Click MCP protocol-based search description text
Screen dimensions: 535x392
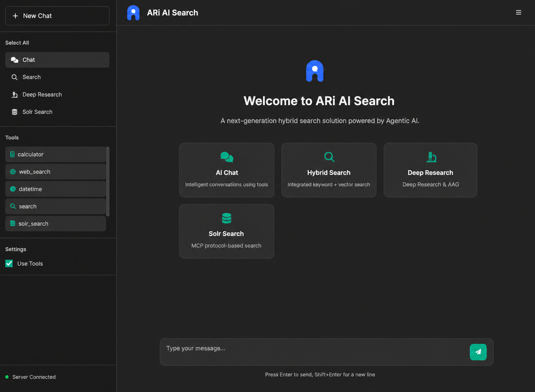(x=226, y=246)
